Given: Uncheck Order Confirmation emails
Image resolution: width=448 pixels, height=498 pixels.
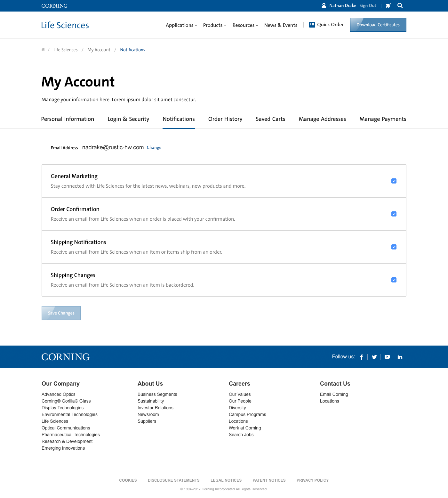Looking at the screenshot, I should (394, 214).
